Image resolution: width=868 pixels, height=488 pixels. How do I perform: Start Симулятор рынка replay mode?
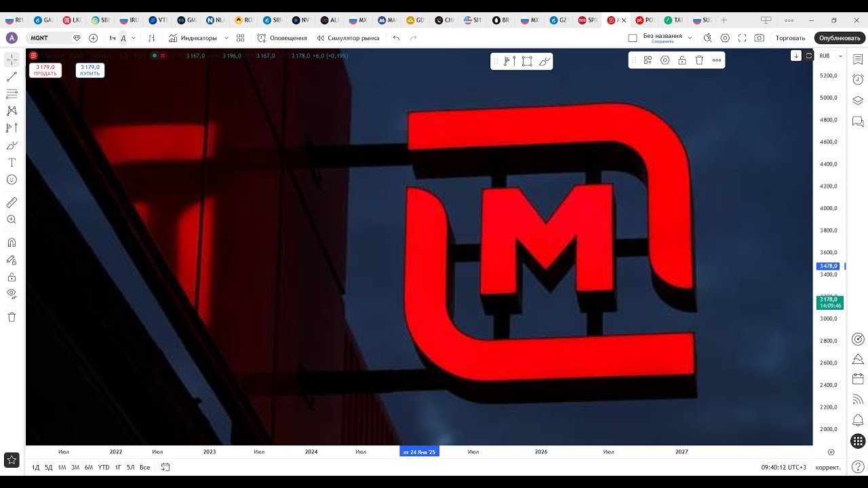[348, 38]
